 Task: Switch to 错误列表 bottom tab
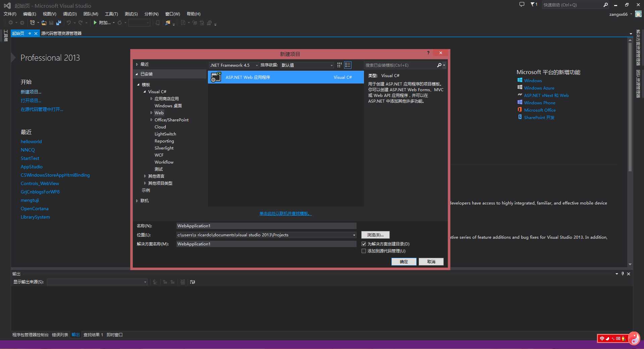coord(60,335)
